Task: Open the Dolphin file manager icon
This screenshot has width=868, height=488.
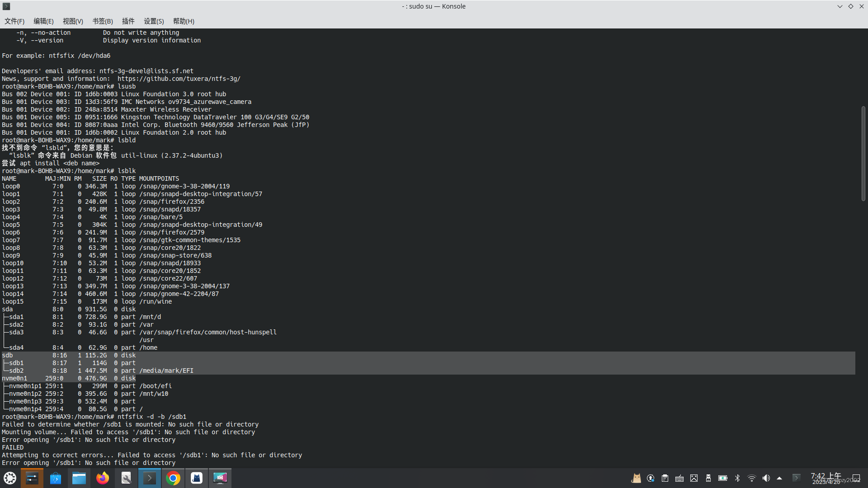Action: [79, 478]
